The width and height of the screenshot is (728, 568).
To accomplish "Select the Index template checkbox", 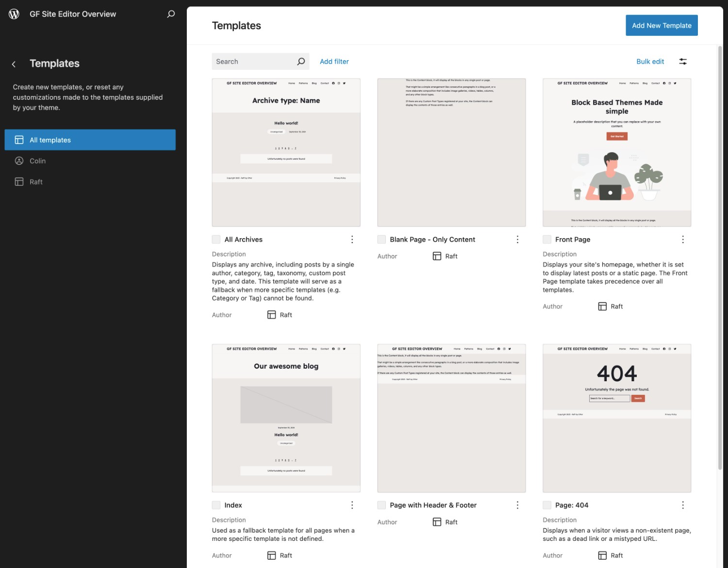I will click(216, 505).
